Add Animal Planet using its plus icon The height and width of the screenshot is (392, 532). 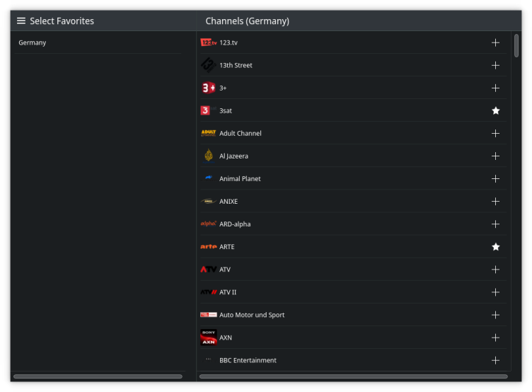coord(495,178)
